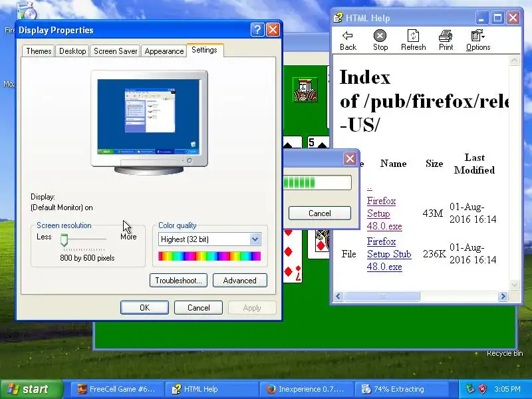
Task: Click the king face icon in FreeCell
Action: (x=305, y=90)
